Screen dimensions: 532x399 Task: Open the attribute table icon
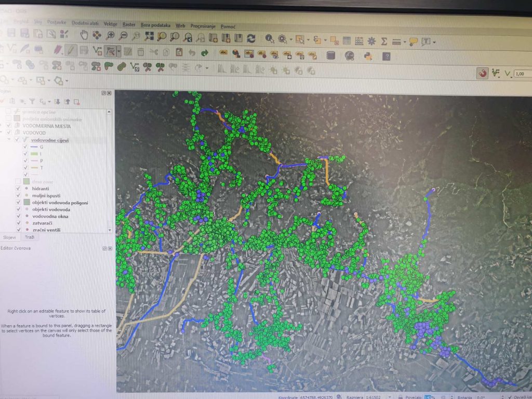[347, 41]
